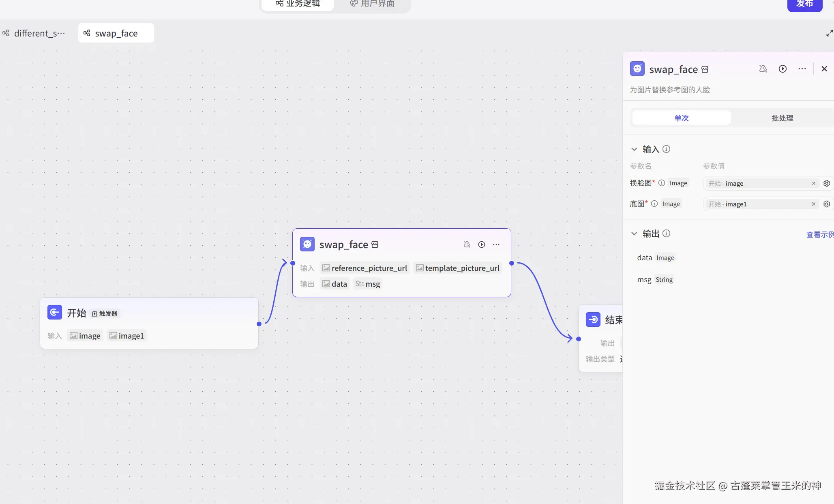The image size is (834, 504).
Task: Open the more options menu on the swap_face node
Action: (x=496, y=244)
